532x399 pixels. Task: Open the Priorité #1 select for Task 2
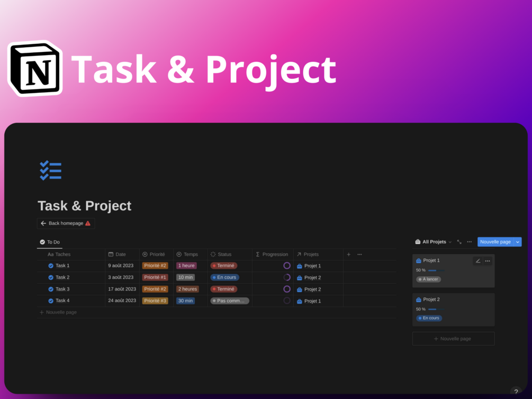point(155,277)
